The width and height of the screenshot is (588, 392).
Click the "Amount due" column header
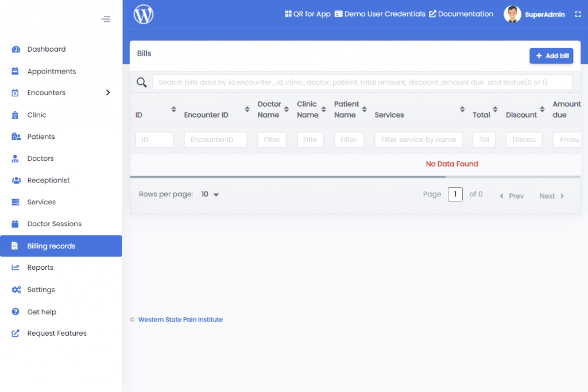(566, 109)
